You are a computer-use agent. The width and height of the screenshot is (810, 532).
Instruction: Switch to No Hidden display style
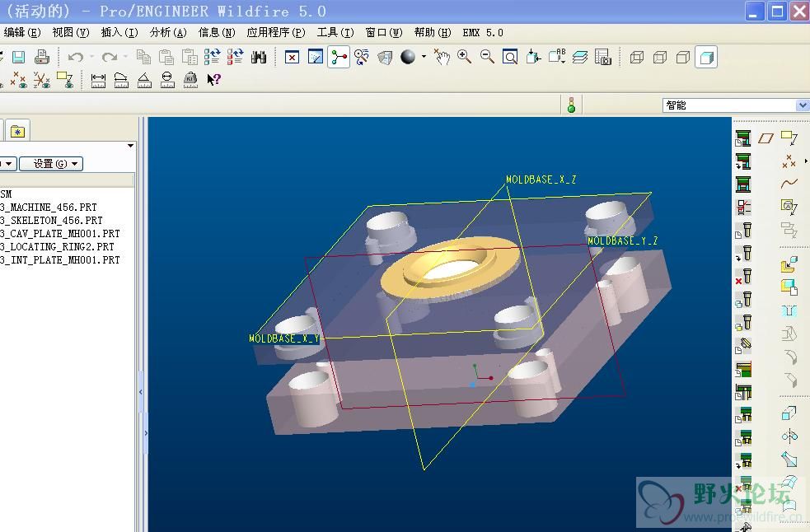[683, 57]
